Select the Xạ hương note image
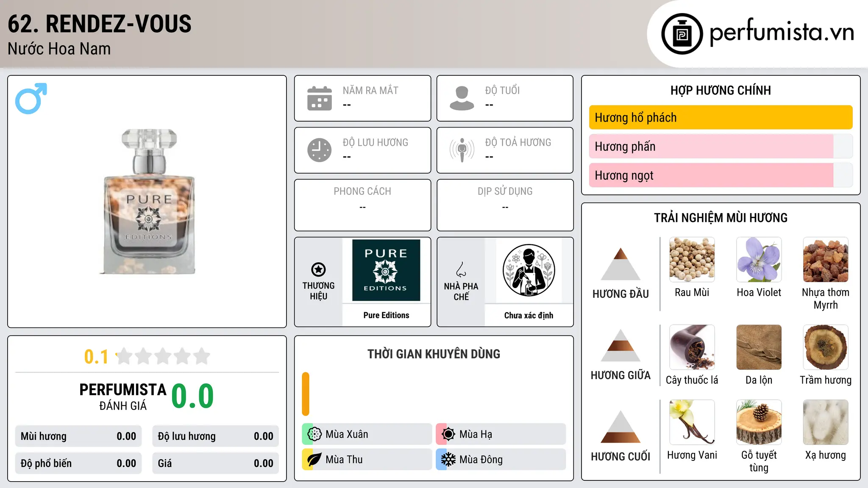The width and height of the screenshot is (868, 488). click(826, 422)
